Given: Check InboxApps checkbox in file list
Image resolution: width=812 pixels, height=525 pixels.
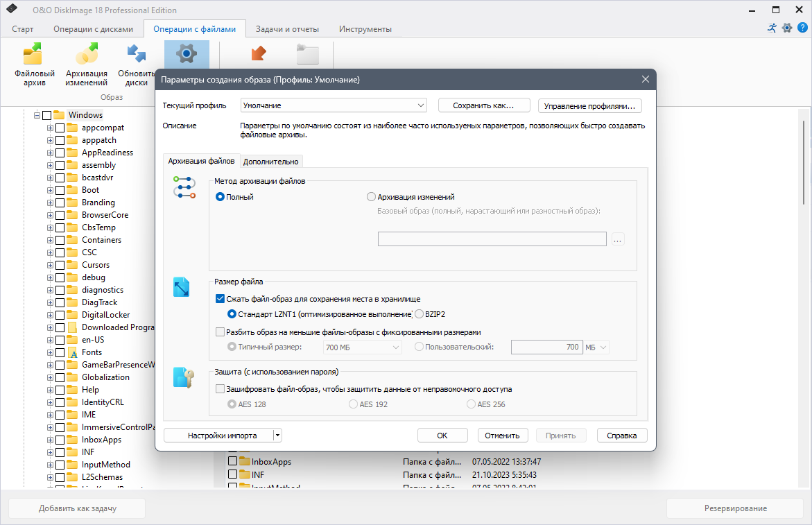Looking at the screenshot, I should click(232, 461).
